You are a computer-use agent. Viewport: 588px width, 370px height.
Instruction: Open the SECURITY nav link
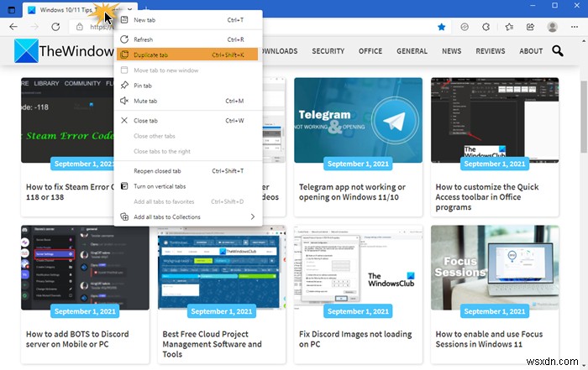pyautogui.click(x=328, y=51)
